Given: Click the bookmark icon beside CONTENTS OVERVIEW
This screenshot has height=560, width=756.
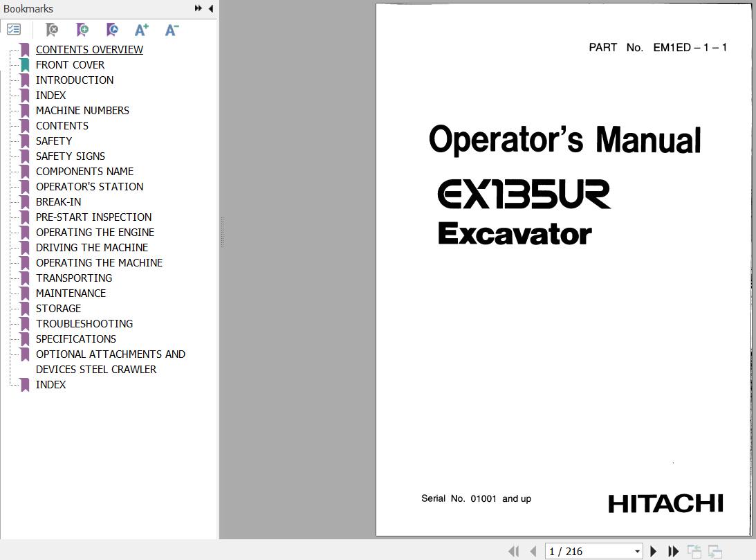Looking at the screenshot, I should click(25, 49).
